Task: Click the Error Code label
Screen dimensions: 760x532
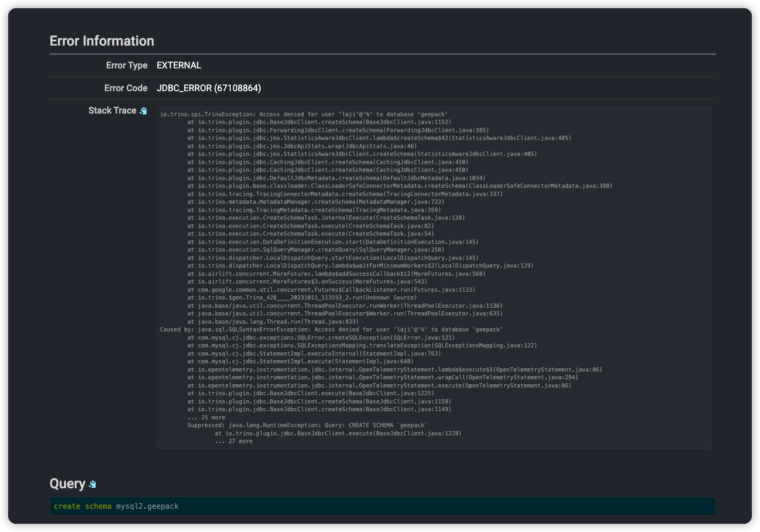Action: click(125, 88)
